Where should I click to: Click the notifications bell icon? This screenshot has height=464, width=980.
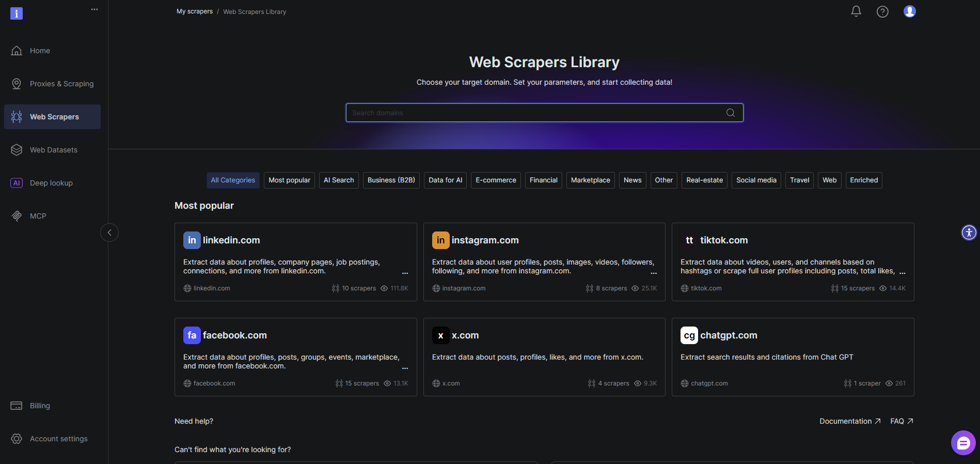(x=856, y=11)
